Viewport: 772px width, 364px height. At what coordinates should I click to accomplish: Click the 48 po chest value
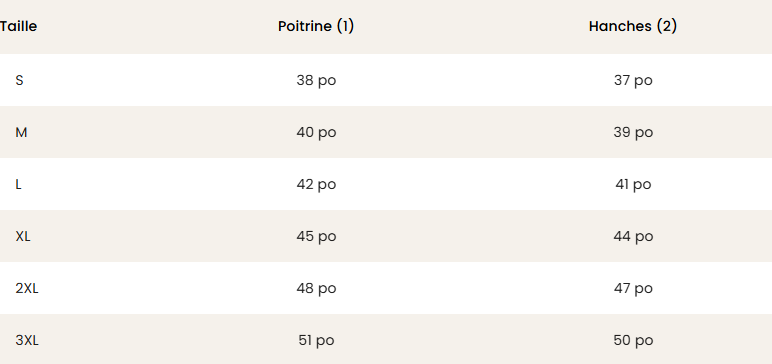(316, 288)
